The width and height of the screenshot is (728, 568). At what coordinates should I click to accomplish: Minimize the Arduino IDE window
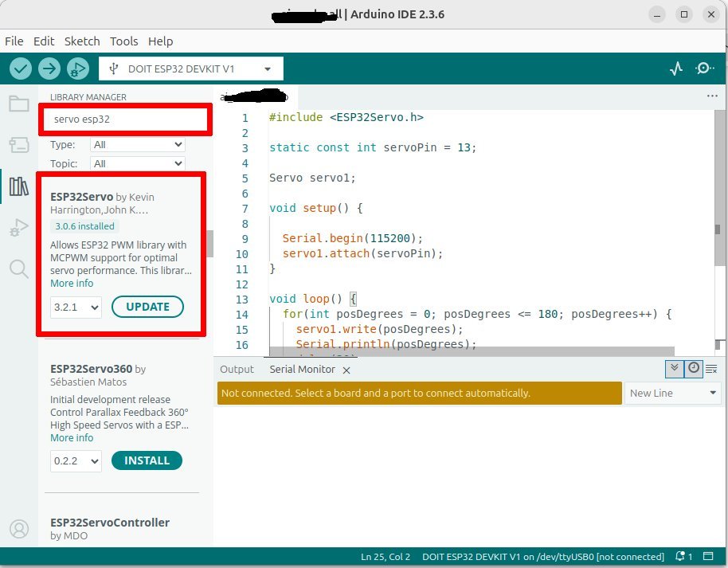[657, 14]
